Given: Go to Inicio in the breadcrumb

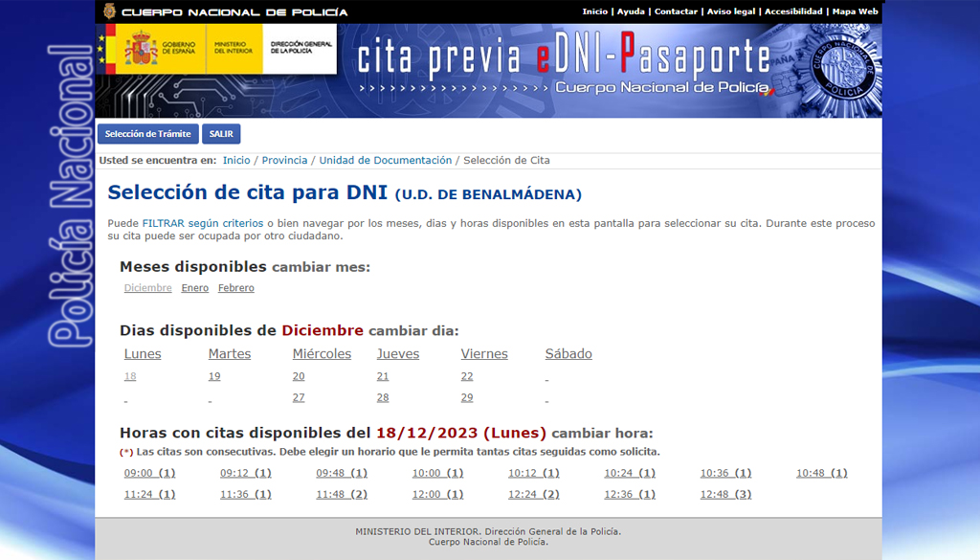Looking at the screenshot, I should [x=236, y=160].
